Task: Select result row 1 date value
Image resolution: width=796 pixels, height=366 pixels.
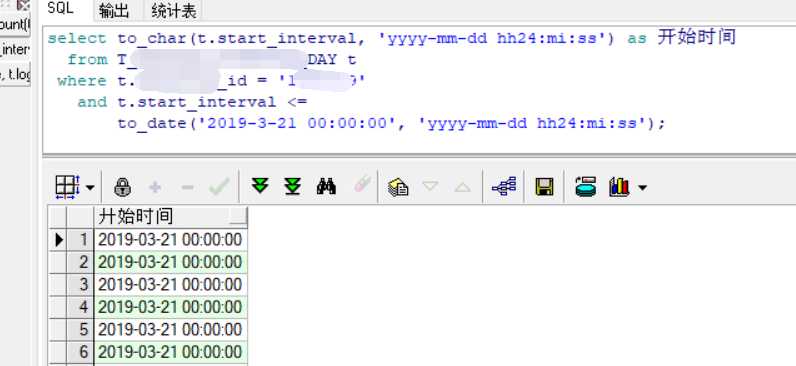Action: 171,239
